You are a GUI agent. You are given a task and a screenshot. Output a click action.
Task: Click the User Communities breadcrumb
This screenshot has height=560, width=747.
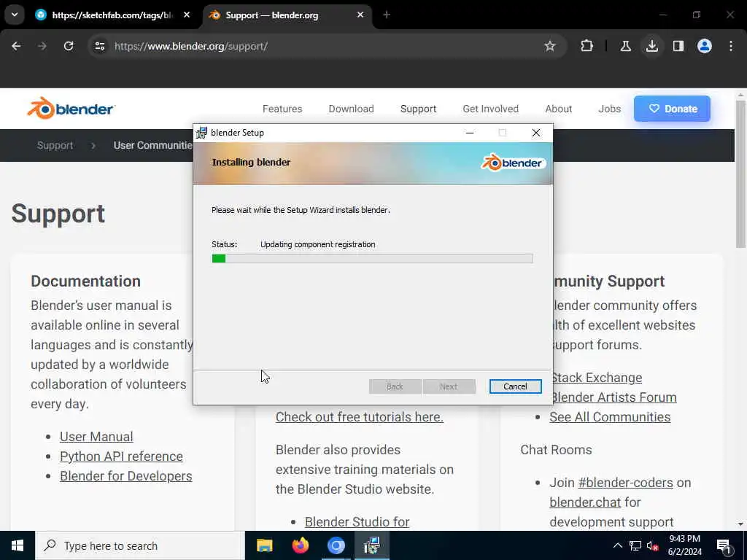click(152, 145)
